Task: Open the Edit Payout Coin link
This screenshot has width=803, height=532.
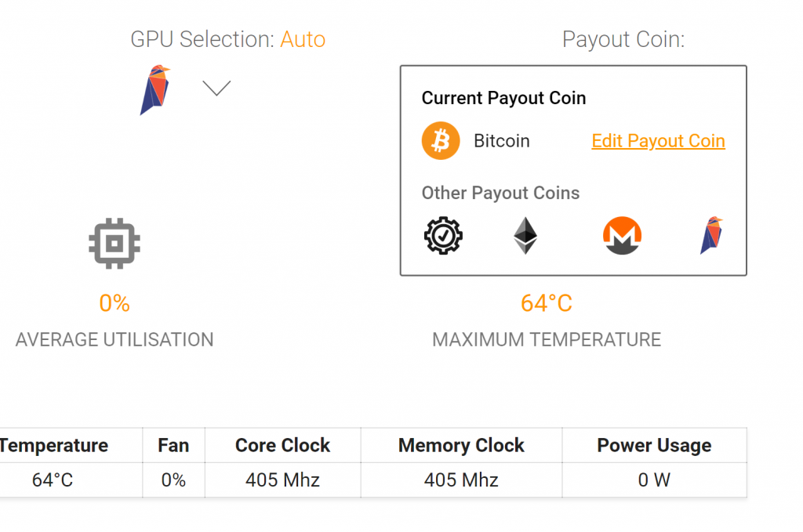Action: click(x=658, y=141)
